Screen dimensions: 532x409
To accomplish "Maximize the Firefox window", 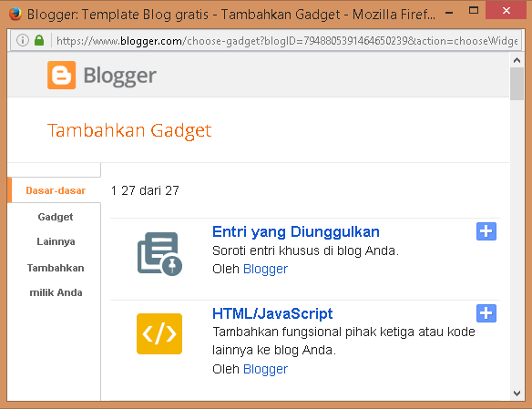I will [x=474, y=11].
